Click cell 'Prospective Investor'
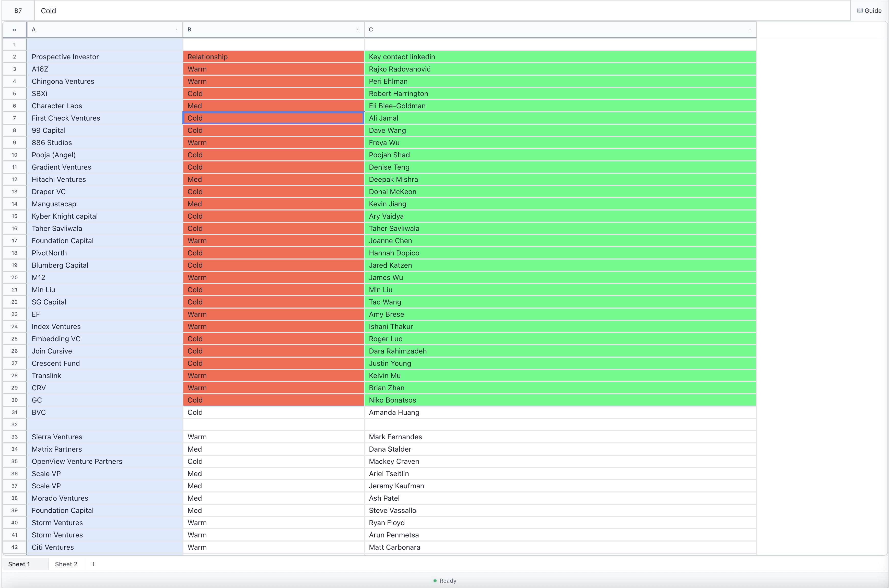 click(x=105, y=57)
